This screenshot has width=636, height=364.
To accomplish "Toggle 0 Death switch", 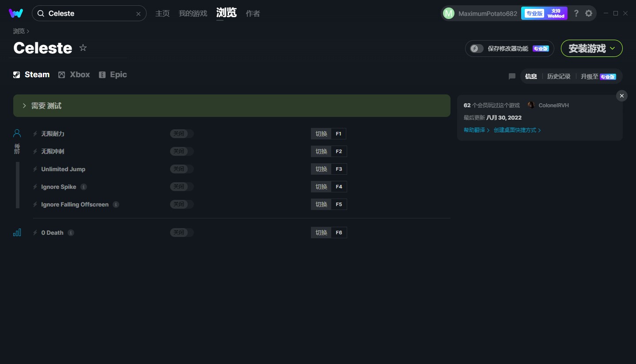I will pos(182,233).
